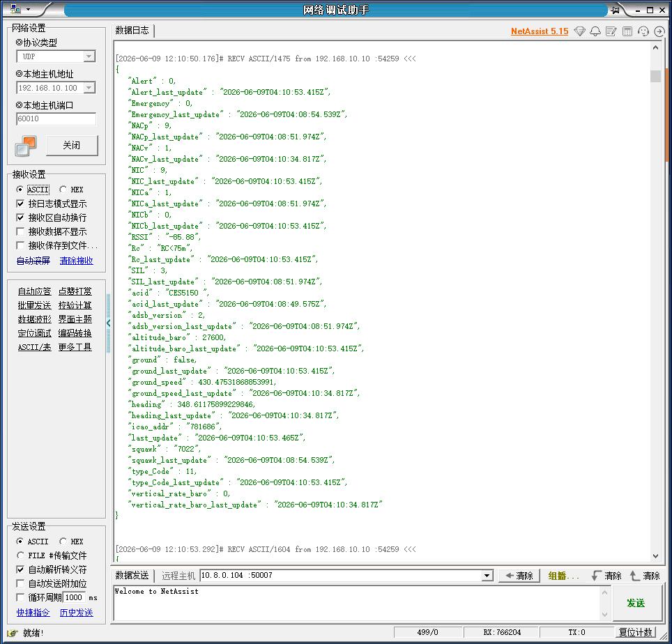The width and height of the screenshot is (672, 644).
Task: Click the left-arrow 清除 button beside remote host
Action: 519,576
